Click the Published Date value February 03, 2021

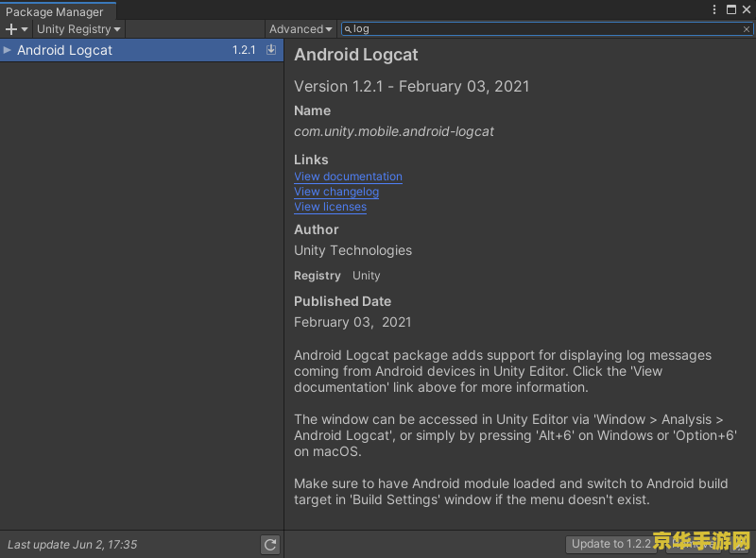point(352,322)
